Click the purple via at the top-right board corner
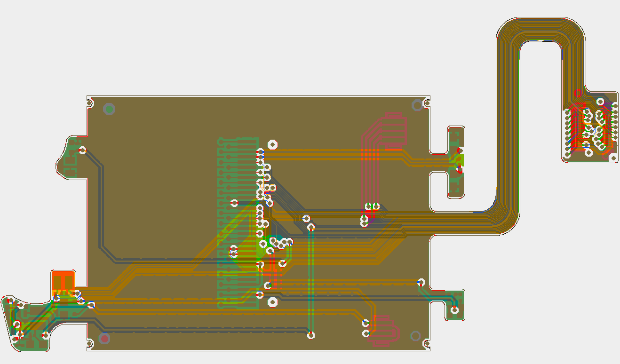This screenshot has width=620, height=364. pyautogui.click(x=416, y=105)
